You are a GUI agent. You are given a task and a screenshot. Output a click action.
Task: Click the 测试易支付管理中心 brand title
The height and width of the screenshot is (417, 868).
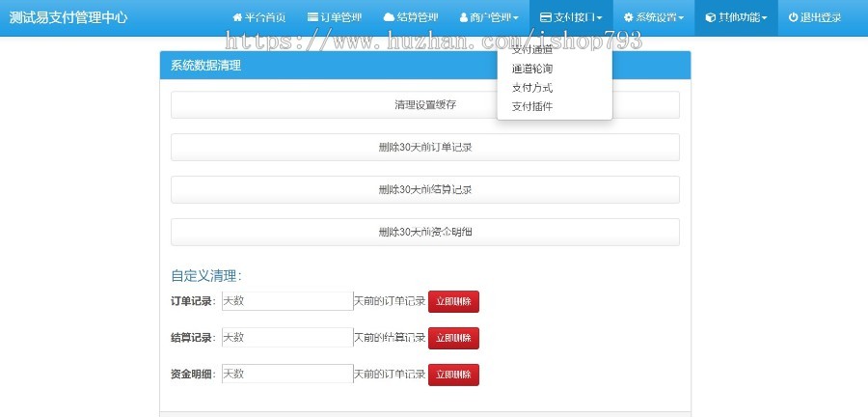(x=68, y=17)
